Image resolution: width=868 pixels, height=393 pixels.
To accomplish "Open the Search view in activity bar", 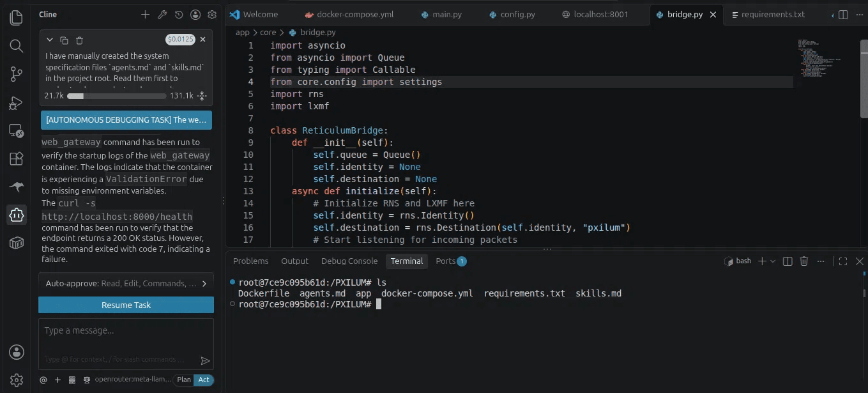I will coord(16,46).
